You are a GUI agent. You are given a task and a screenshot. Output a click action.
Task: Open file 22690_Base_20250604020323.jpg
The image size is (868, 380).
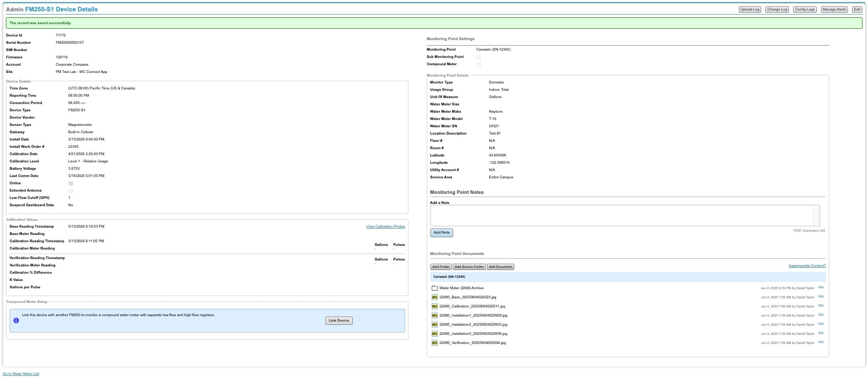[x=468, y=297]
